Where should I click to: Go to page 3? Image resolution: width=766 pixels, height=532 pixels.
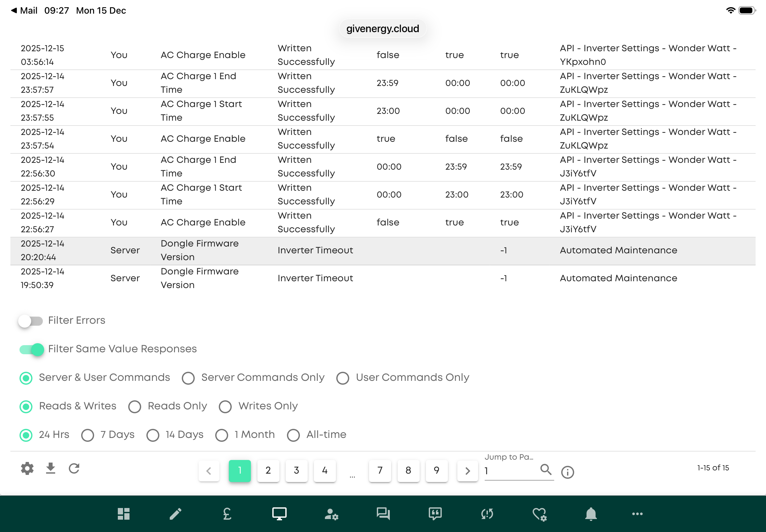pos(296,471)
